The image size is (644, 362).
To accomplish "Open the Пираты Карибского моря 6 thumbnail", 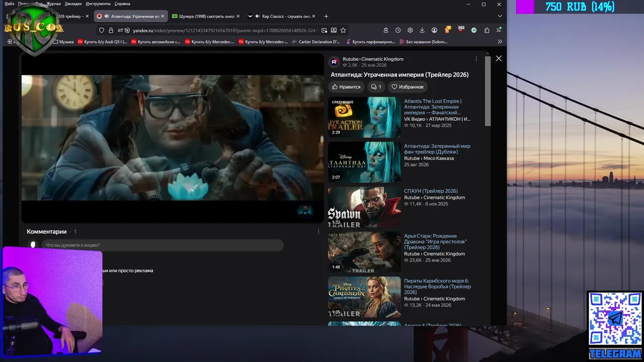I will click(364, 297).
